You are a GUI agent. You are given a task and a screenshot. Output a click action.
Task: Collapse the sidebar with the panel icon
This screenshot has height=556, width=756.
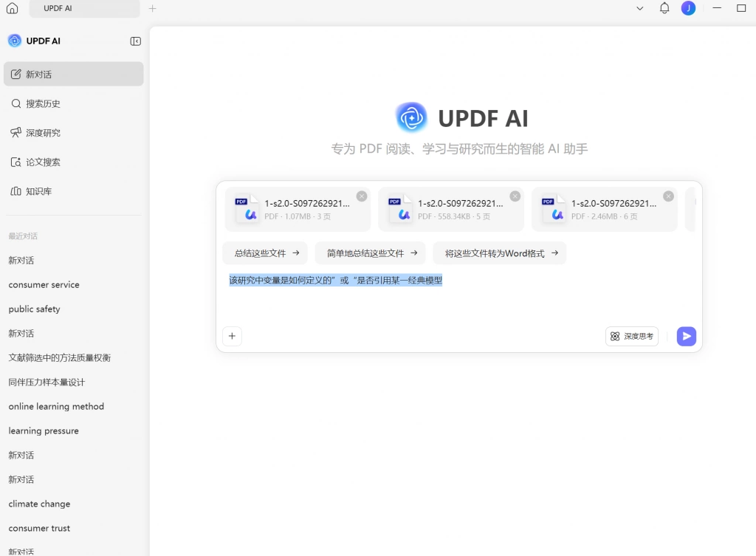[x=136, y=41]
